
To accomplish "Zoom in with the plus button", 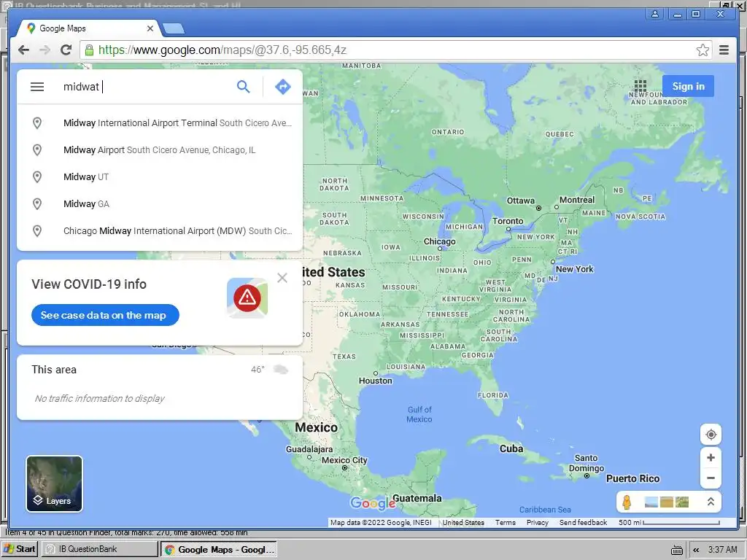I will [x=711, y=458].
